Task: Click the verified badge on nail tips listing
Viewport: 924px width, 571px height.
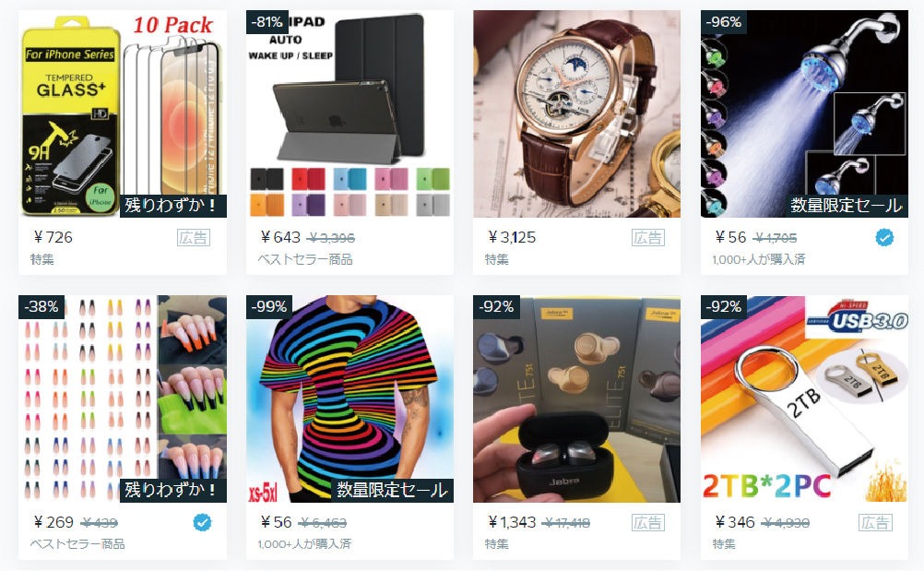Action: pyautogui.click(x=202, y=522)
